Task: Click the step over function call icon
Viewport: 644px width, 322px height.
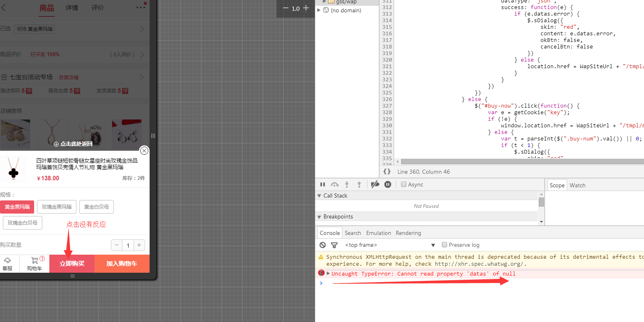Action: [x=335, y=184]
